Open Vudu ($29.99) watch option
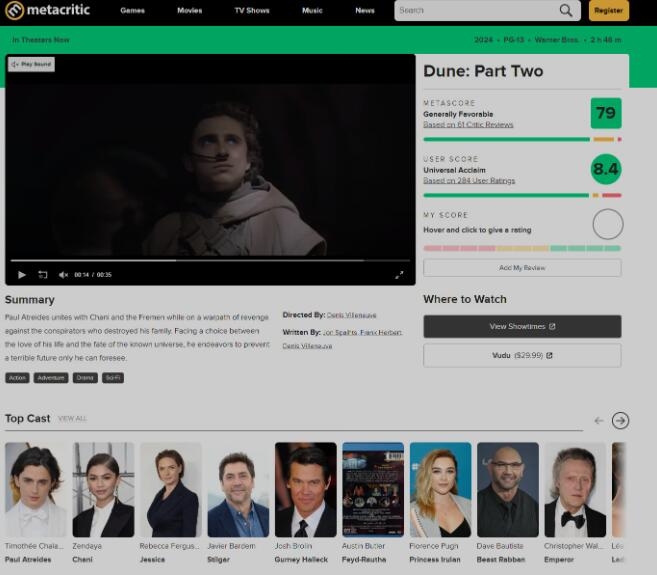657x575 pixels. [522, 355]
